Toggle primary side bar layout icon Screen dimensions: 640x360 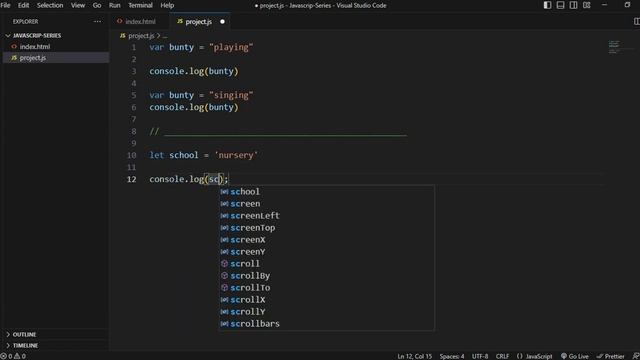pyautogui.click(x=547, y=5)
